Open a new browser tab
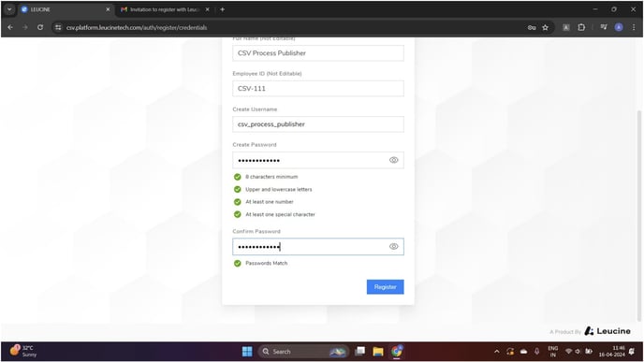 222,9
